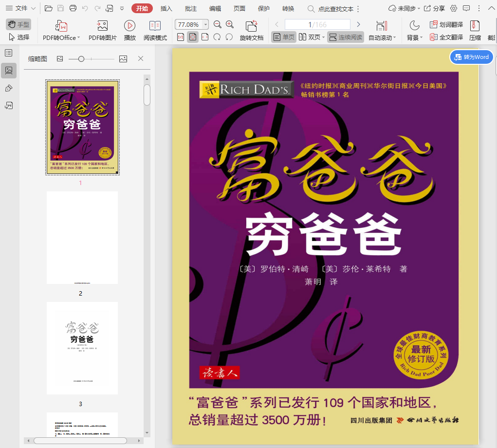Click the undo arrow icon
The width and height of the screenshot is (497, 448).
85,9
